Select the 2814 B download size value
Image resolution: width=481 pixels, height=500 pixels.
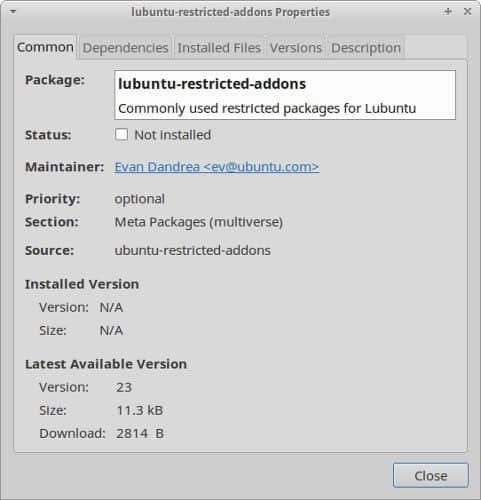(x=140, y=433)
